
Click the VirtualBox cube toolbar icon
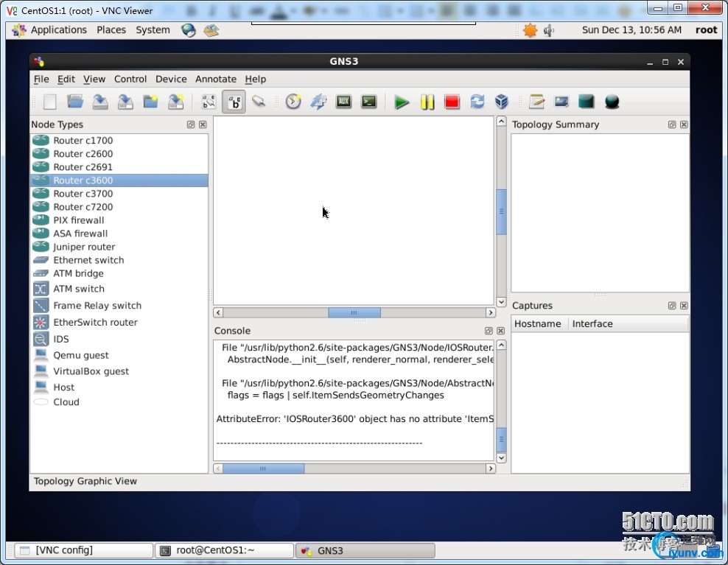502,102
